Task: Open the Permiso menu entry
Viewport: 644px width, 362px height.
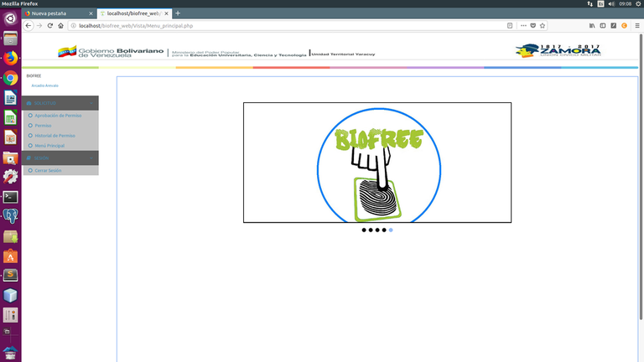Action: tap(43, 126)
